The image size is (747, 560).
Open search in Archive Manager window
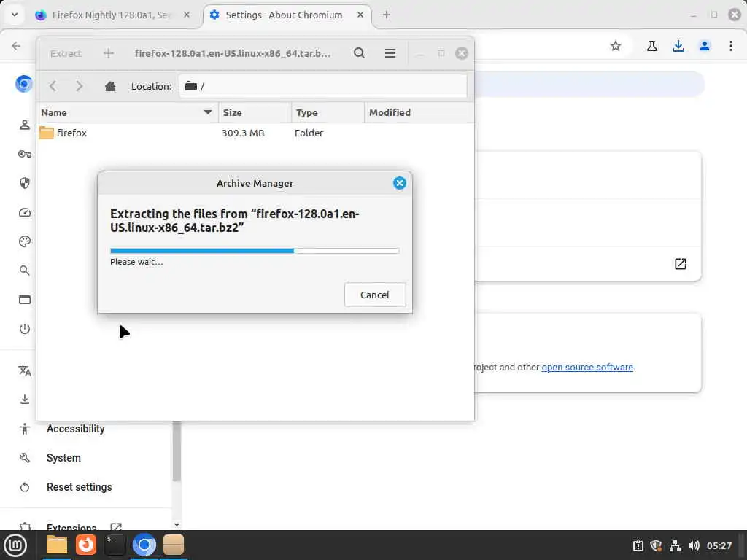click(x=359, y=53)
